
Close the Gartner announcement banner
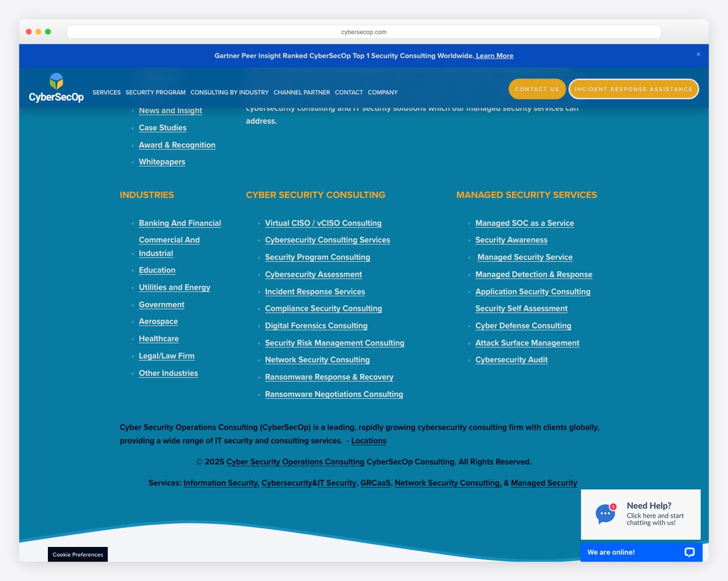click(698, 55)
